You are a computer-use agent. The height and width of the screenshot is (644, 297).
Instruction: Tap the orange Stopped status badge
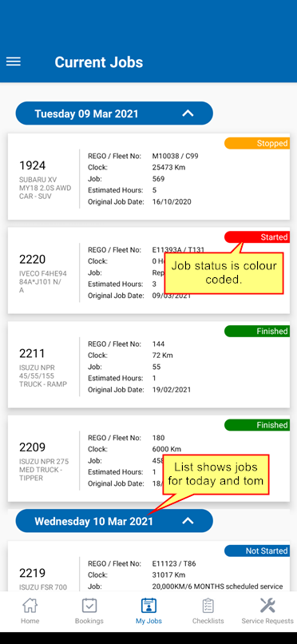257,143
